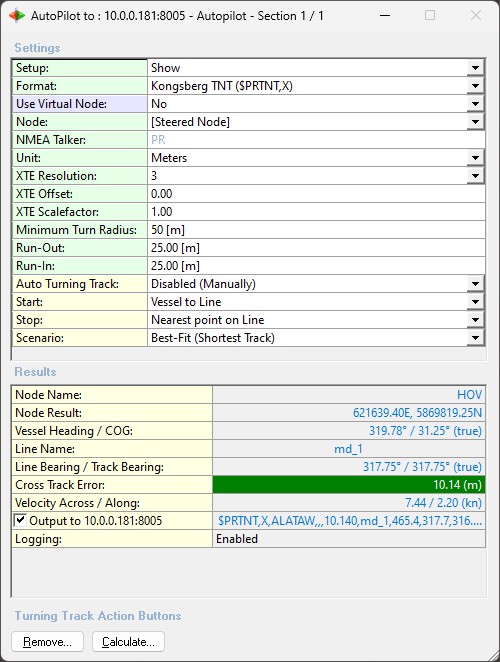Edit the XTE Scalefactor value field
This screenshot has width=500, height=662.
pos(316,212)
